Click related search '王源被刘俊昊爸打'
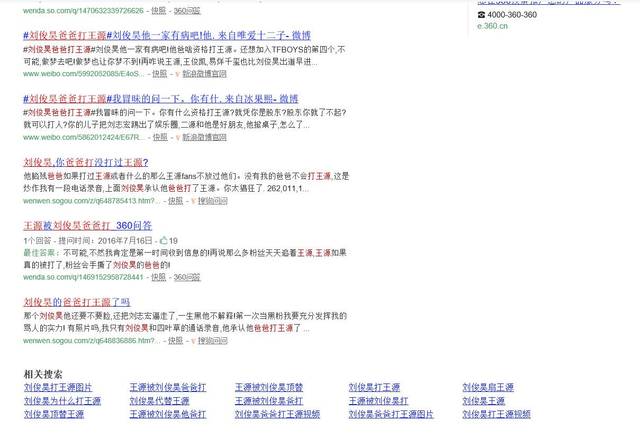Image resolution: width=640 pixels, height=438 pixels. (x=269, y=401)
